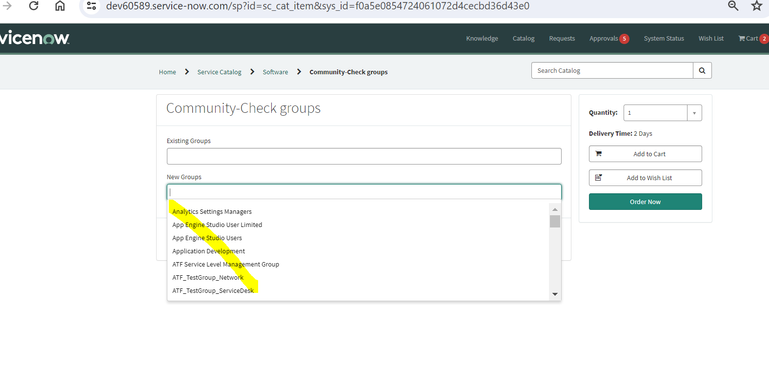Click the New Groups search field
769x372 pixels.
(364, 192)
